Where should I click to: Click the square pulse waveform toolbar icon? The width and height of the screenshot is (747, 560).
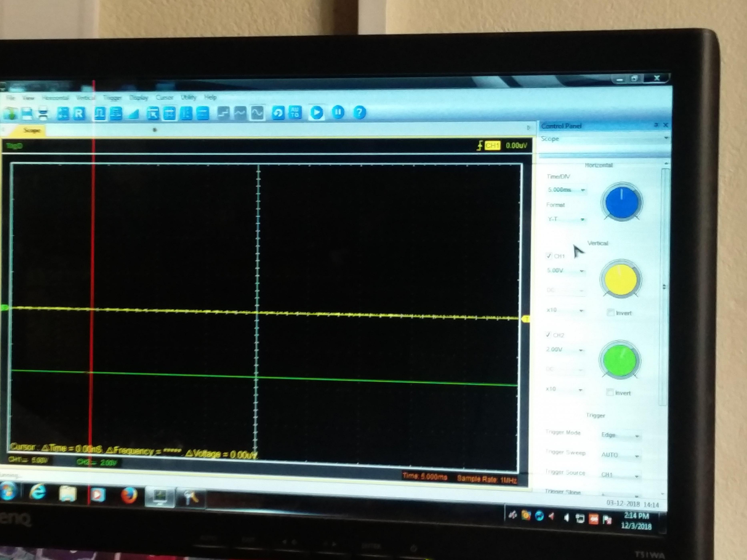point(100,113)
